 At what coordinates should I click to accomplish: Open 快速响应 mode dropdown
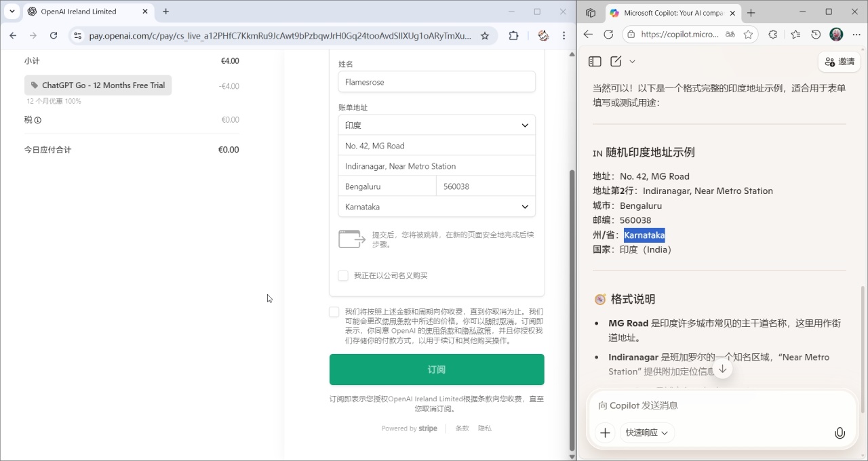point(647,433)
